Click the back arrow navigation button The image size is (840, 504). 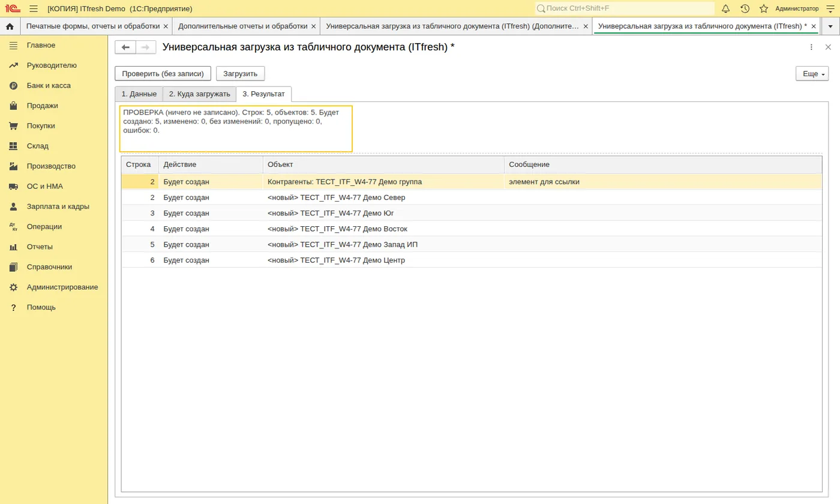point(125,47)
